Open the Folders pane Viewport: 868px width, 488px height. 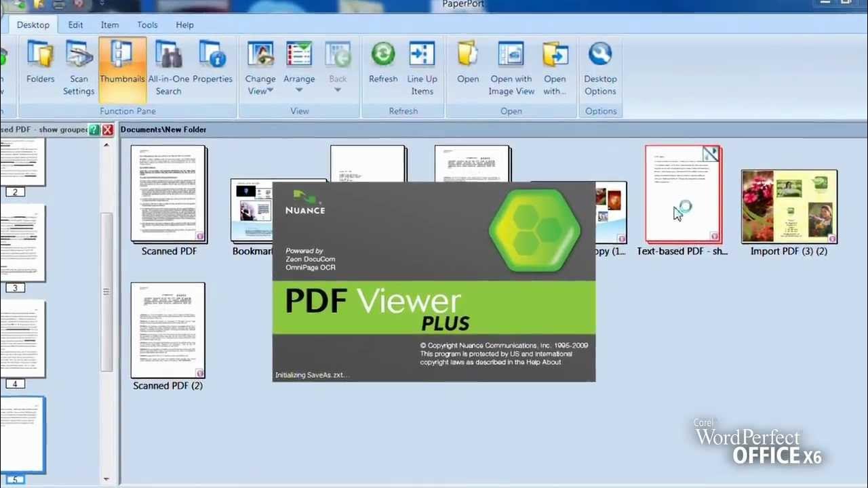pyautogui.click(x=40, y=62)
